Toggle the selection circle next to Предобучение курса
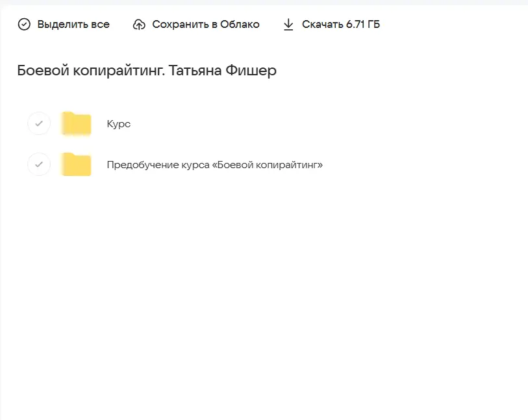This screenshot has height=420, width=528. click(38, 164)
